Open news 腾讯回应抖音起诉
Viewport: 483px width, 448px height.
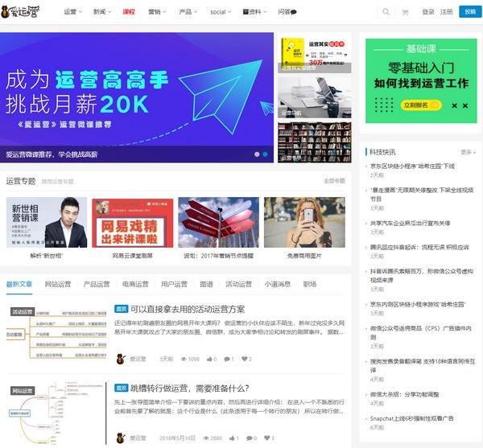[x=419, y=247]
